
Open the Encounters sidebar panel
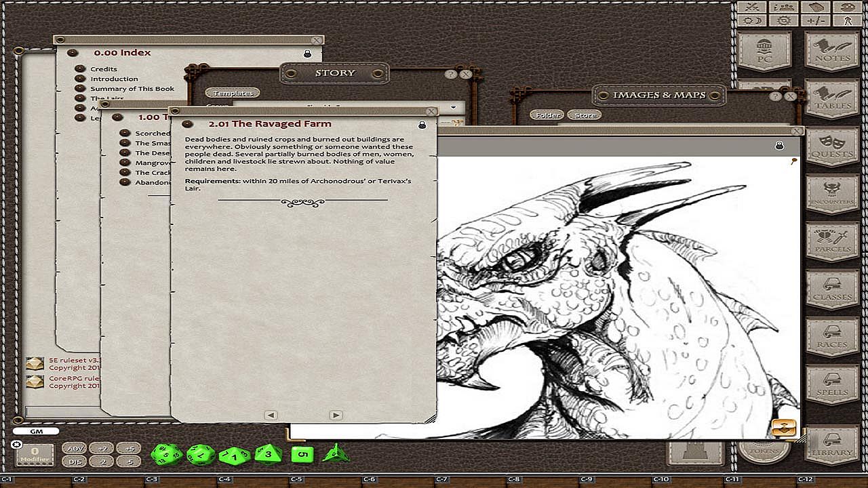coord(831,195)
